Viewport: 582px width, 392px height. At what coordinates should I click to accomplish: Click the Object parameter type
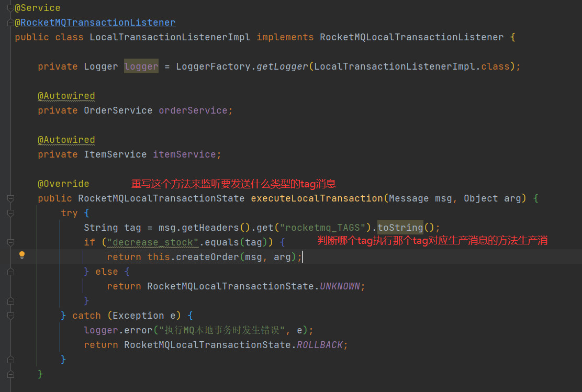480,198
